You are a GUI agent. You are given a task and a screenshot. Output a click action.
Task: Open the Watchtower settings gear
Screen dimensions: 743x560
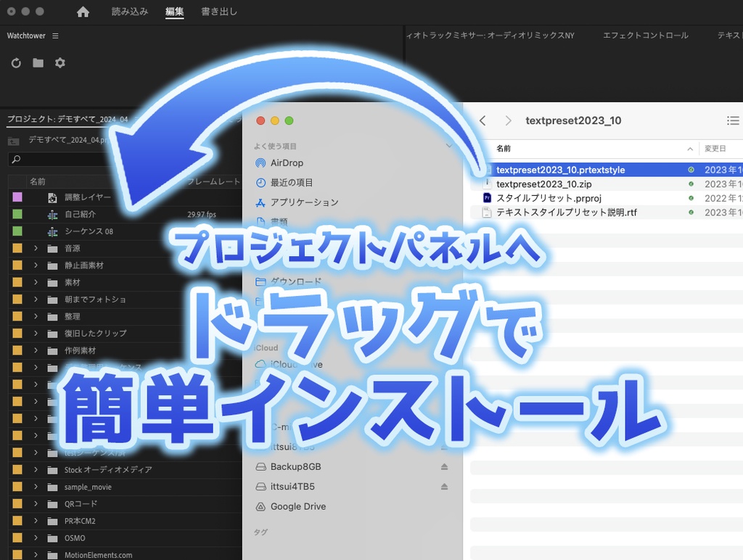59,63
